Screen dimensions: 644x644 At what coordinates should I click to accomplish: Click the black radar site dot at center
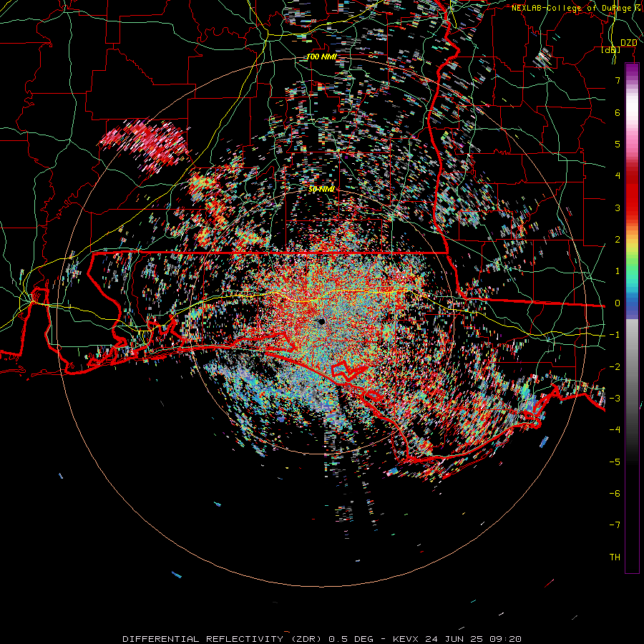(321, 321)
